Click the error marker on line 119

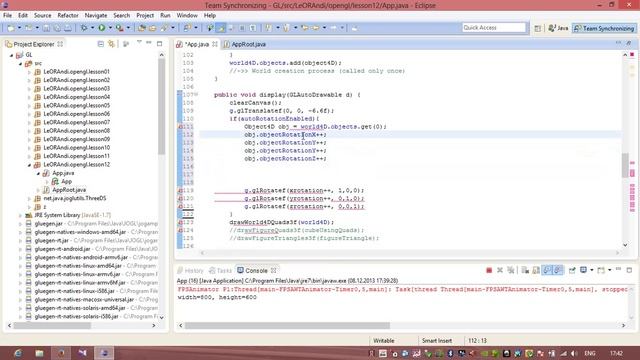click(180, 191)
